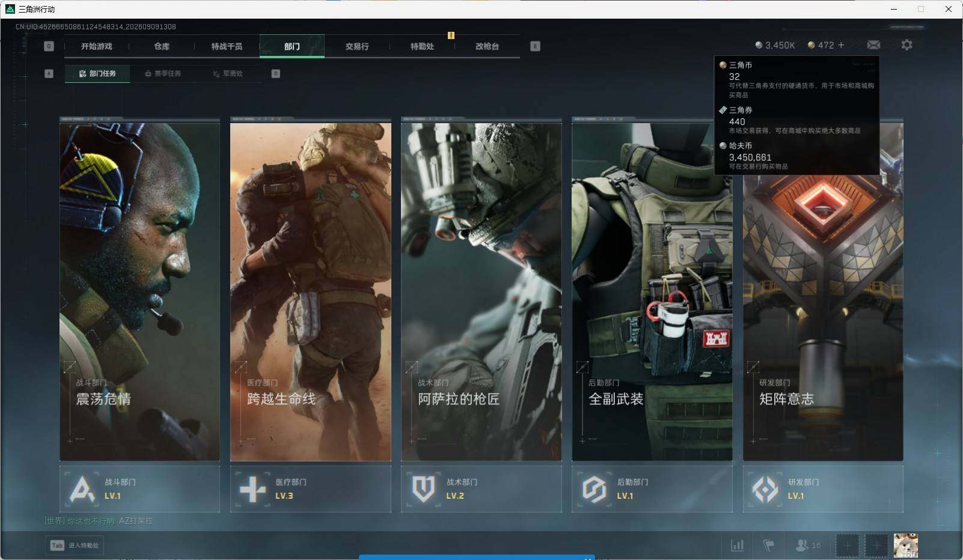This screenshot has width=963, height=560.
Task: Click the 医疗部门 LV.3 button
Action: (x=310, y=489)
